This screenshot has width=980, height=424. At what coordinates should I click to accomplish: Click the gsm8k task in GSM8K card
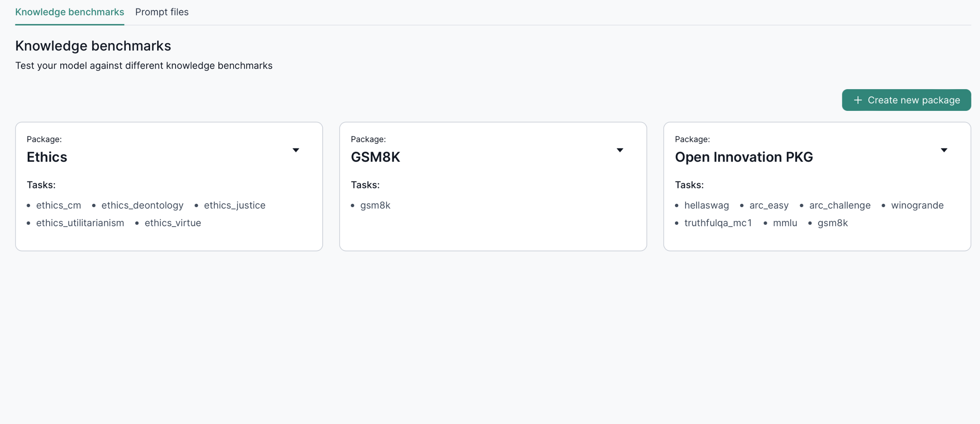(375, 205)
